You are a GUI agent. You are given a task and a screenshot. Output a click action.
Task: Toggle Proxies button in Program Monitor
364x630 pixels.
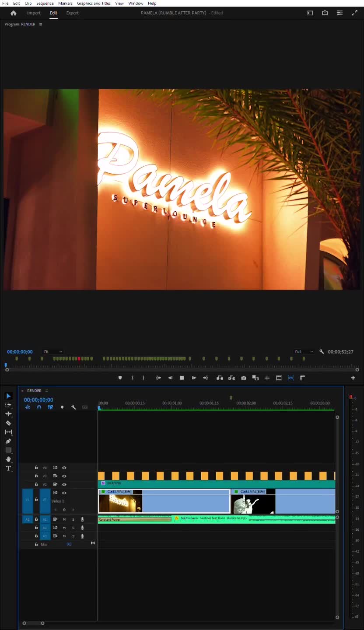(x=291, y=378)
